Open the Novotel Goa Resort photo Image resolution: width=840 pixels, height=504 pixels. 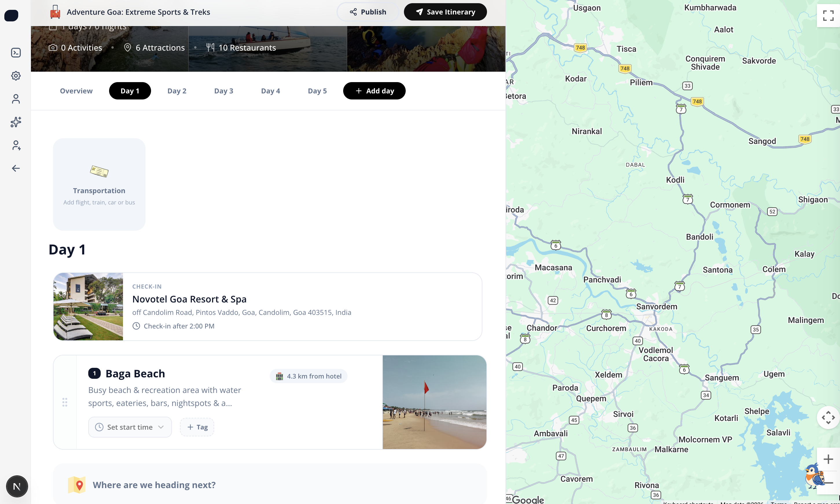pyautogui.click(x=88, y=306)
